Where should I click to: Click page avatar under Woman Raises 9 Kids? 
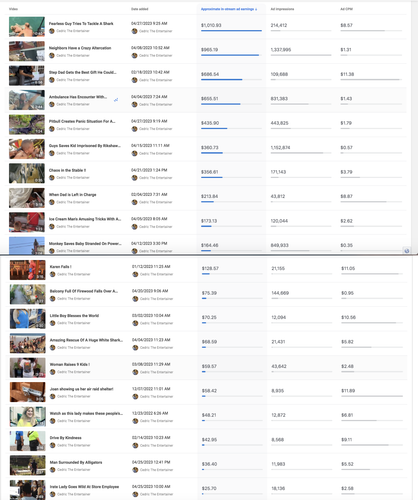tap(52, 372)
